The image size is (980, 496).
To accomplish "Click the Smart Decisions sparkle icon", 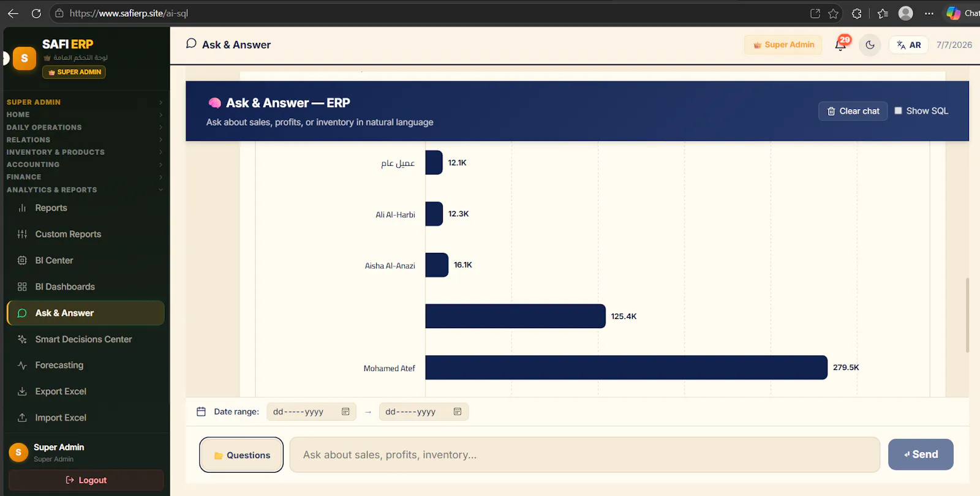I will [x=22, y=339].
